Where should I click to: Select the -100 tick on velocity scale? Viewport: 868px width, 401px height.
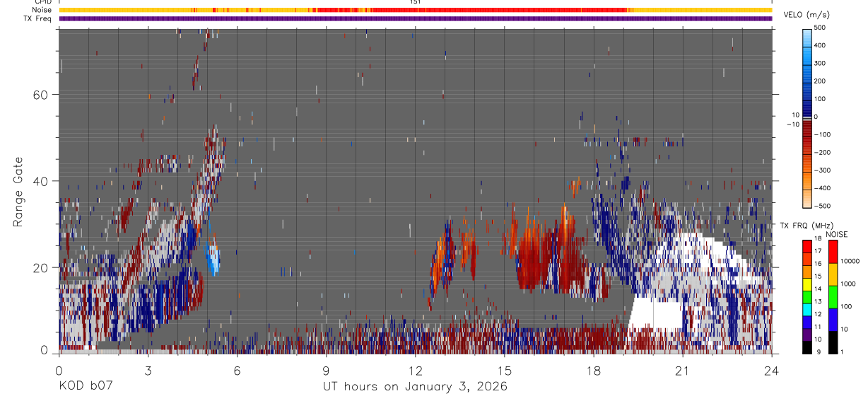[x=823, y=134]
